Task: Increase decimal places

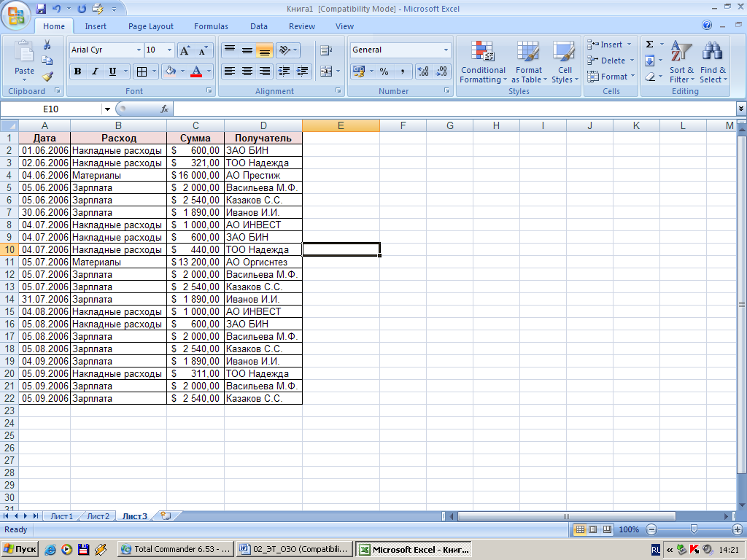Action: coord(423,72)
